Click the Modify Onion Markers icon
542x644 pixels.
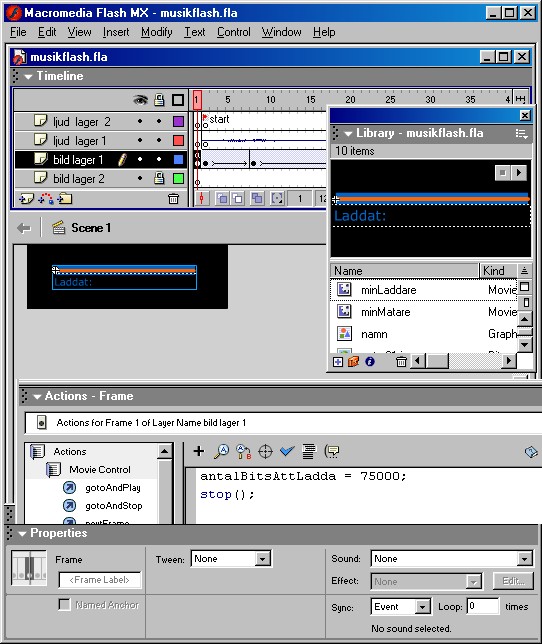277,199
